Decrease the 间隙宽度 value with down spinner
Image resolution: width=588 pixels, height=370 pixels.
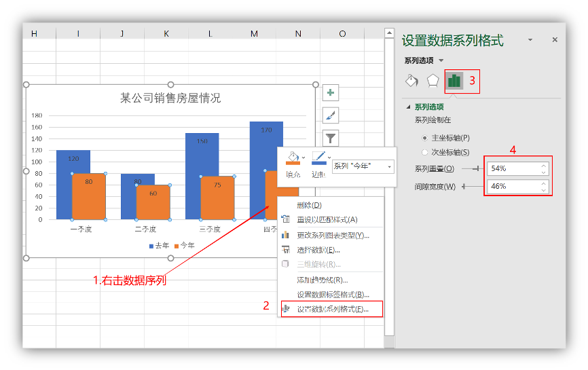544,189
